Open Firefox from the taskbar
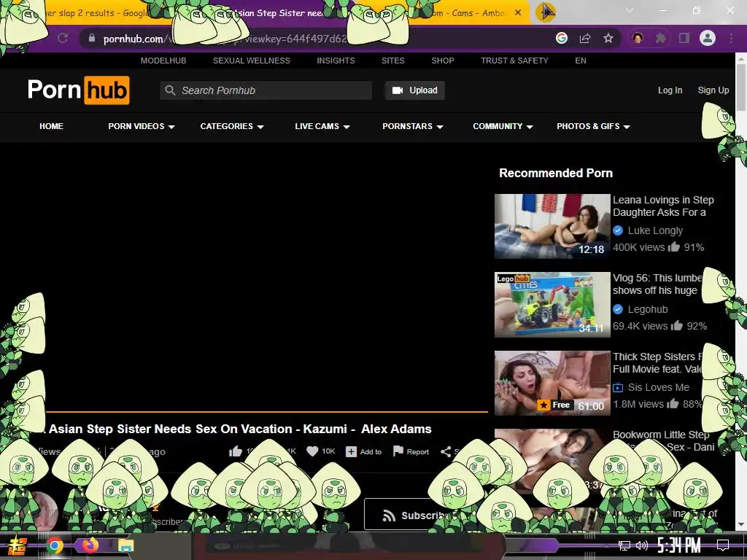Screen dimensions: 747x560 pyautogui.click(x=90, y=545)
